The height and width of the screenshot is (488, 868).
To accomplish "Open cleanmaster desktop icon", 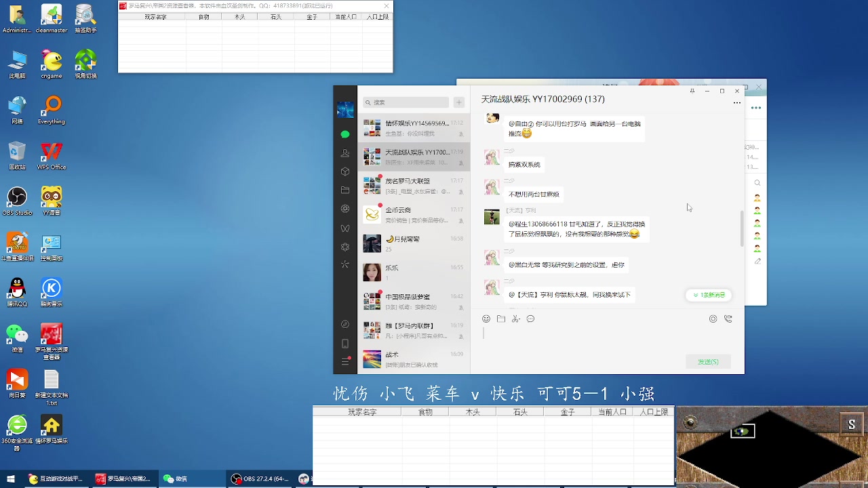I will point(52,18).
